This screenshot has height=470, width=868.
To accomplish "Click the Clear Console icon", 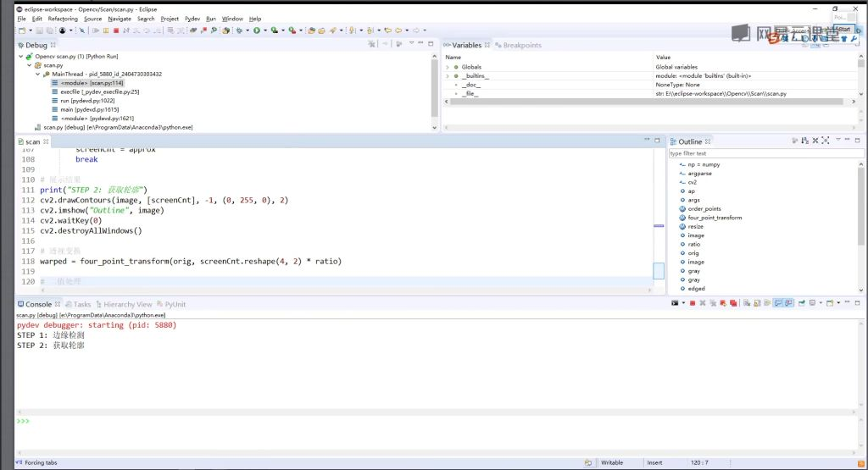I will click(x=747, y=303).
